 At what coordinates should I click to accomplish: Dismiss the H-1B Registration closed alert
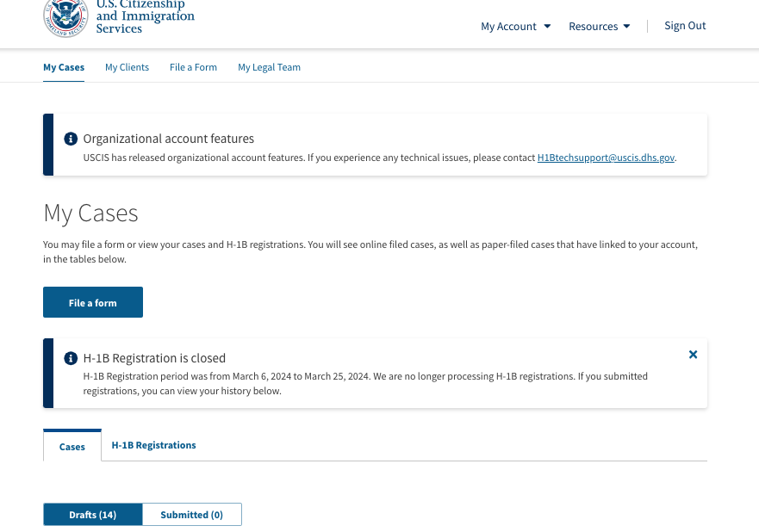(x=693, y=355)
